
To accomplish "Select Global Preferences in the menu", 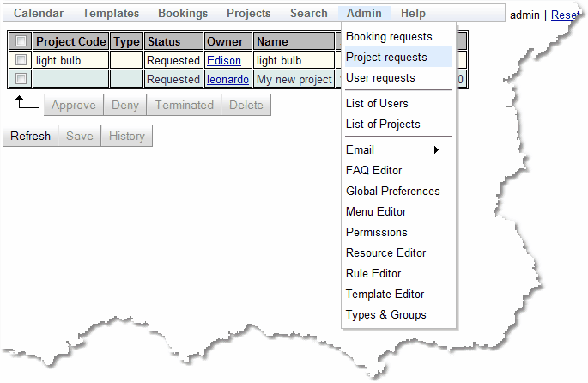I will 392,191.
